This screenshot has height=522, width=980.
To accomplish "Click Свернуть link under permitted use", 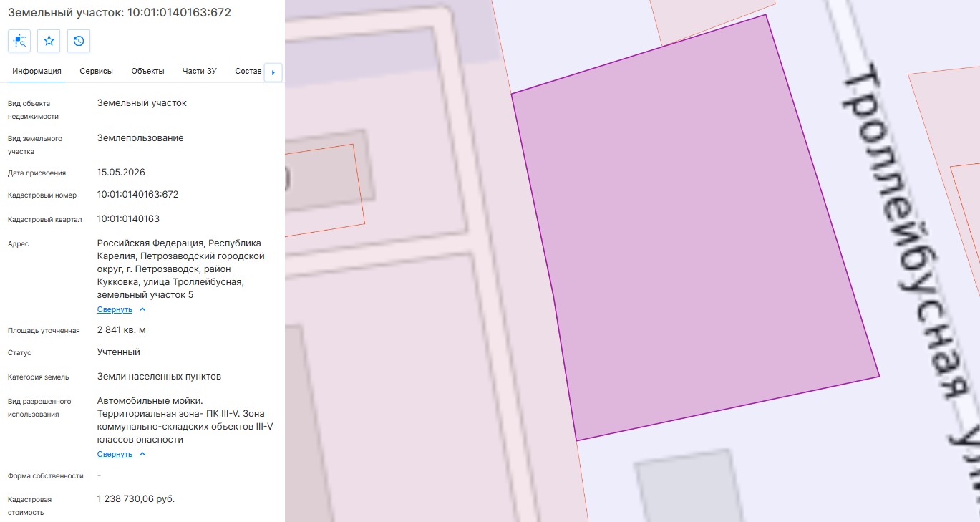I will click(x=115, y=454).
